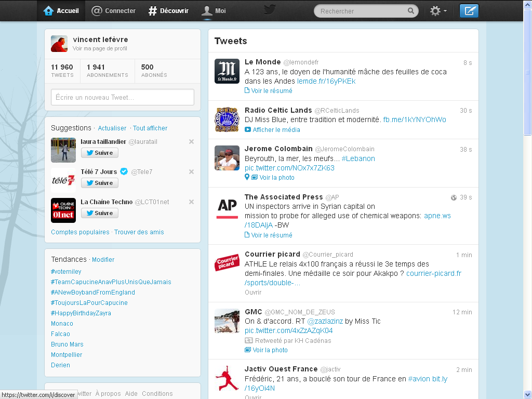The image size is (532, 399).
Task: Click laura taillandier's avatar thumbnail
Action: click(x=63, y=150)
